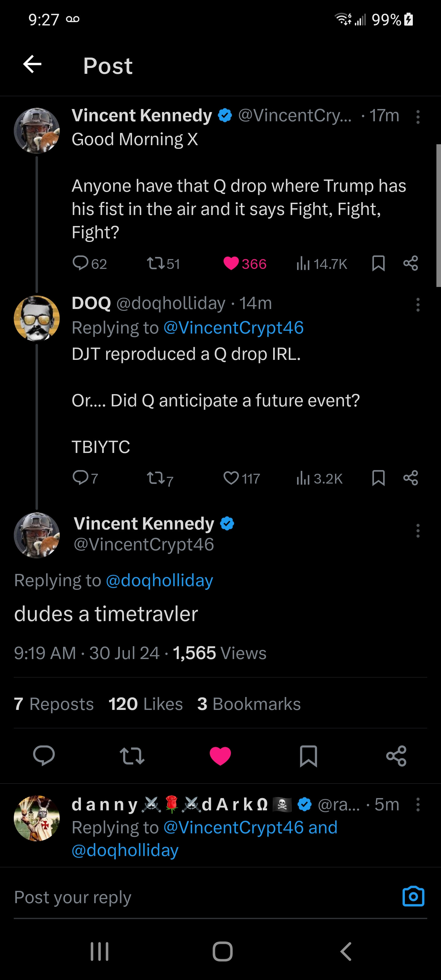This screenshot has width=441, height=980.
Task: Tap the back arrow beside Post
Action: click(32, 64)
